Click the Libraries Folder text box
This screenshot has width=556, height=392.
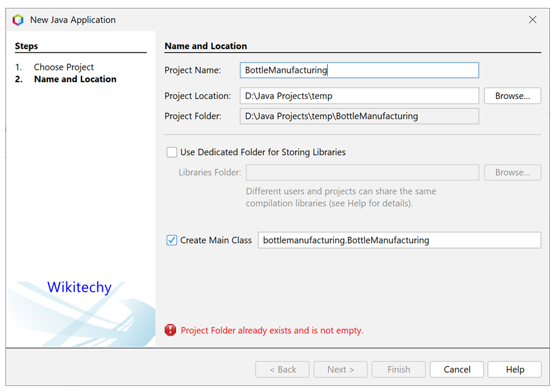tap(362, 173)
